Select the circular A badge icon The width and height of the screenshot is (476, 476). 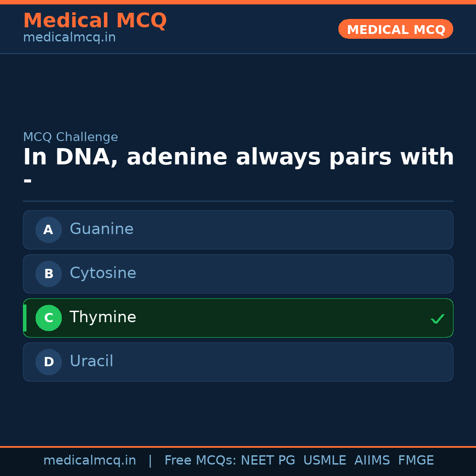[48, 230]
